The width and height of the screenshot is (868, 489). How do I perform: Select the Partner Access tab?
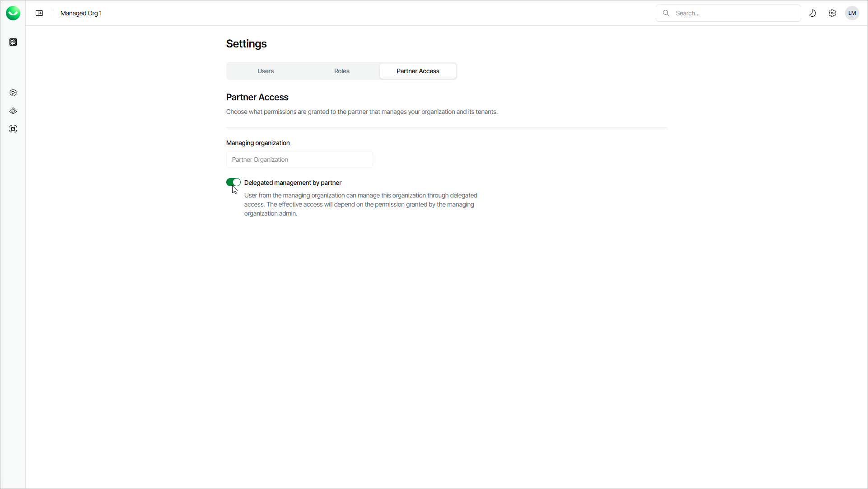pos(418,71)
